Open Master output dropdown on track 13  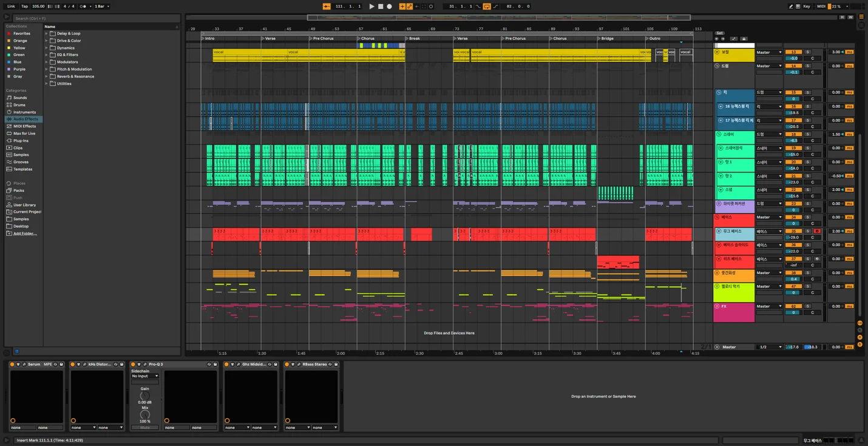(x=769, y=52)
